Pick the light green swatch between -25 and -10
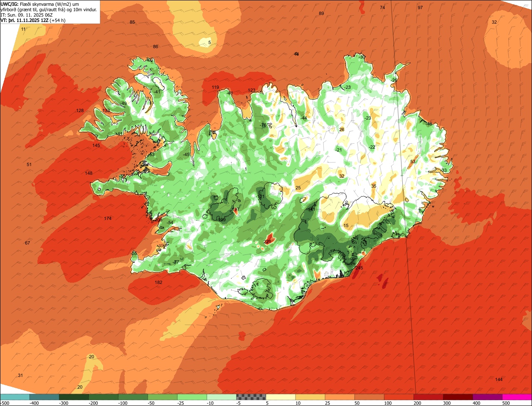This screenshot has height=406, width=532. [192, 397]
